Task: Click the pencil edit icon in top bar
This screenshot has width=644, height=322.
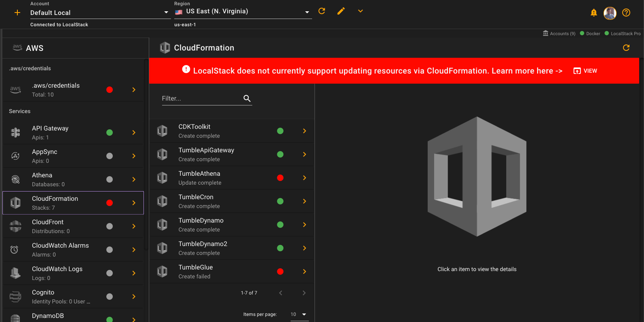Action: tap(341, 11)
